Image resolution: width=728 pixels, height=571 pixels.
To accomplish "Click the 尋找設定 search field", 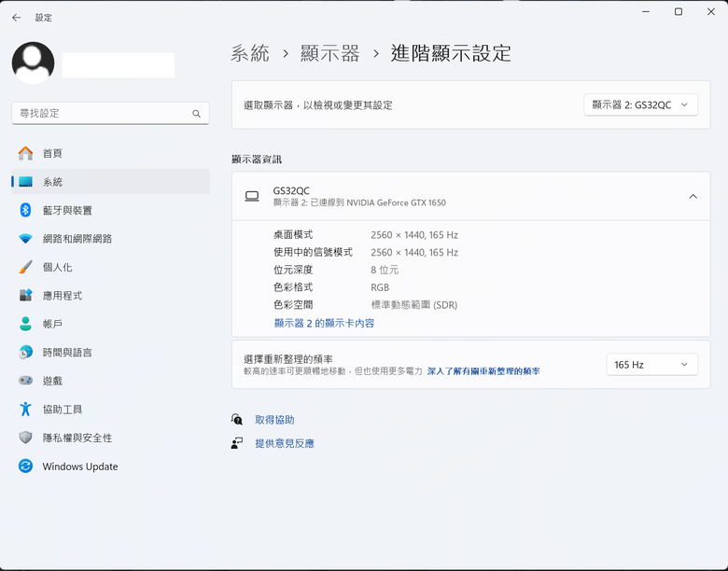I will point(110,113).
